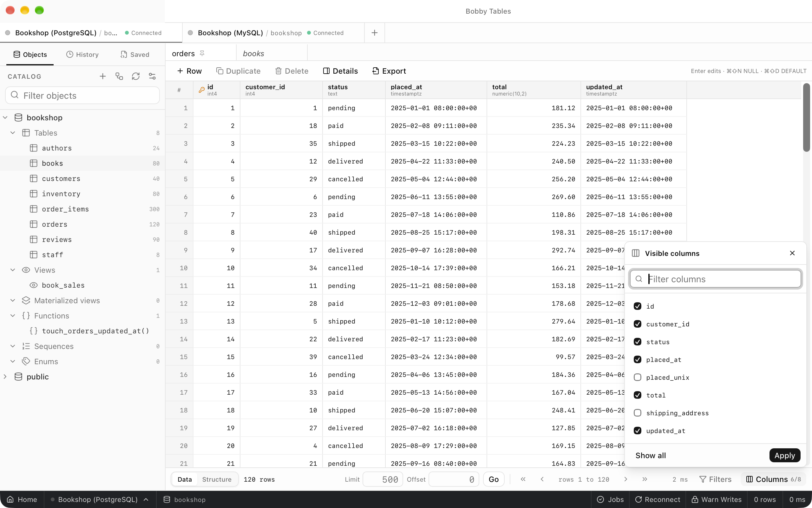812x508 pixels.
Task: Focus the Filter objects search field
Action: [x=82, y=96]
